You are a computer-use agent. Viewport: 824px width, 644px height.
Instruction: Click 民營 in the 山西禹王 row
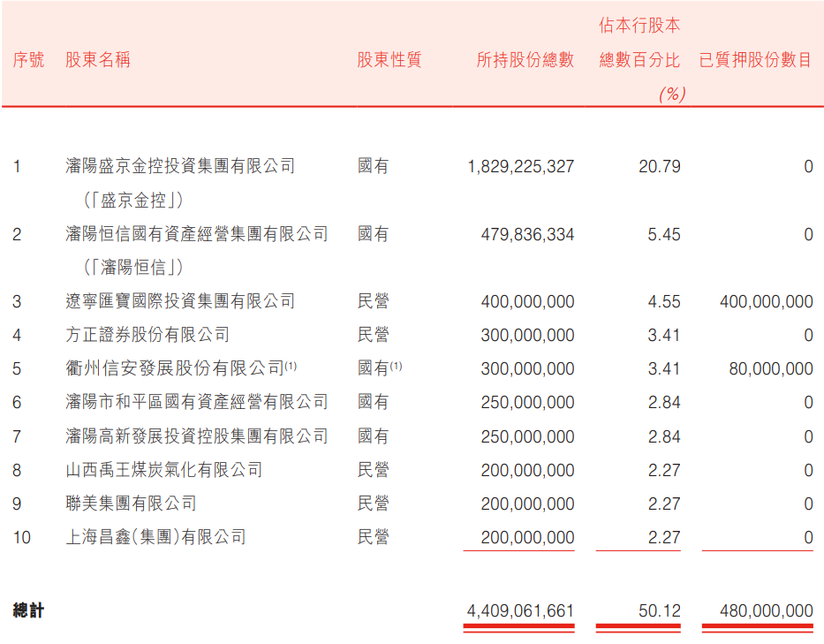[373, 470]
